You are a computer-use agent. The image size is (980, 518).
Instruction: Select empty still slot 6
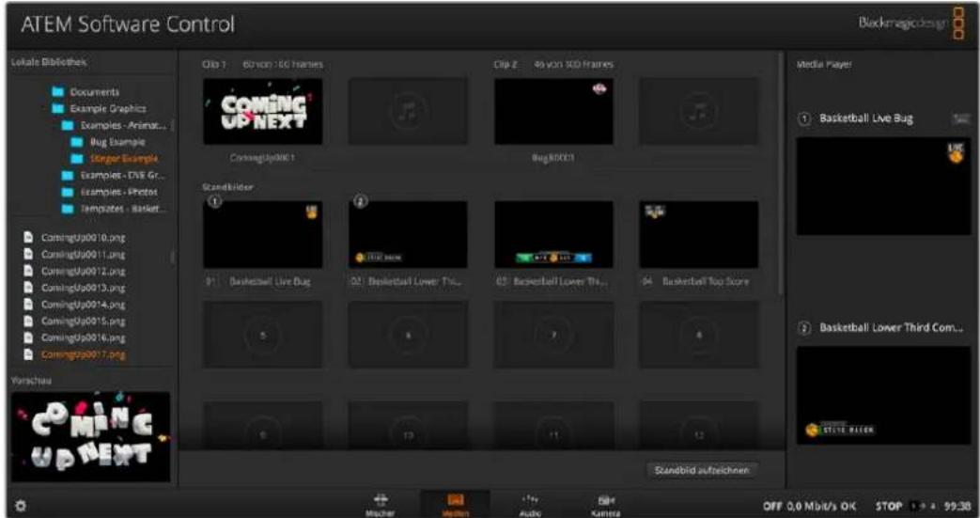pyautogui.click(x=408, y=335)
